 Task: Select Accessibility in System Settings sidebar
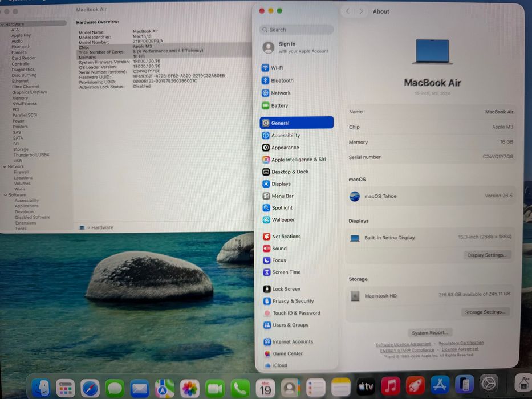pyautogui.click(x=297, y=136)
